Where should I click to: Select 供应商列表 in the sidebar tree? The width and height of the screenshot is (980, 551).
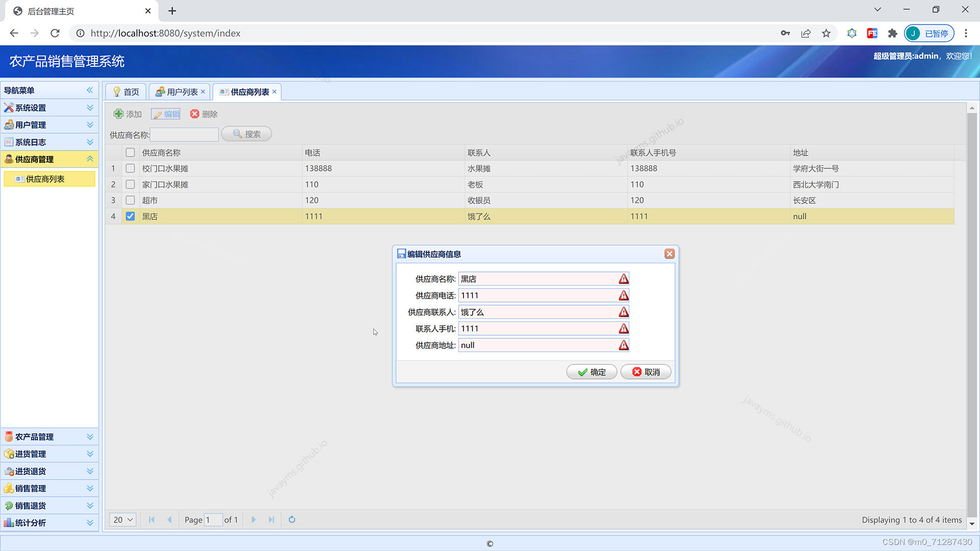[x=45, y=179]
